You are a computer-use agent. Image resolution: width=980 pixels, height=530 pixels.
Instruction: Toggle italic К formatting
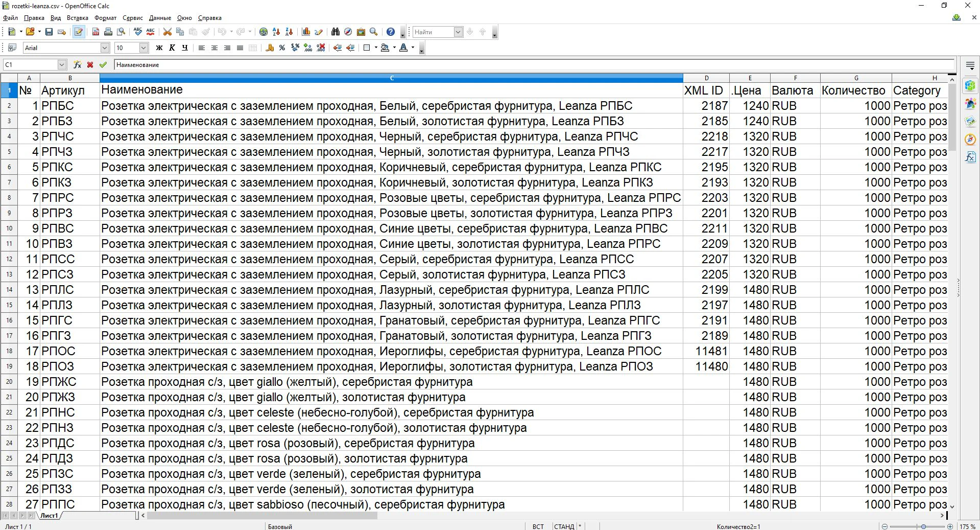172,48
